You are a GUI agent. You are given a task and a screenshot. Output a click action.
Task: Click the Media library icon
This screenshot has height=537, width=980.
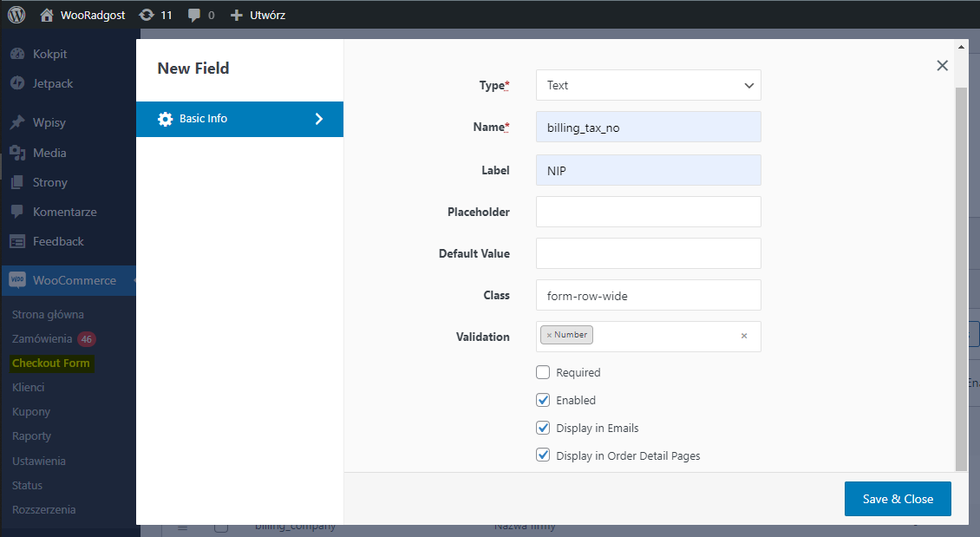coord(17,153)
